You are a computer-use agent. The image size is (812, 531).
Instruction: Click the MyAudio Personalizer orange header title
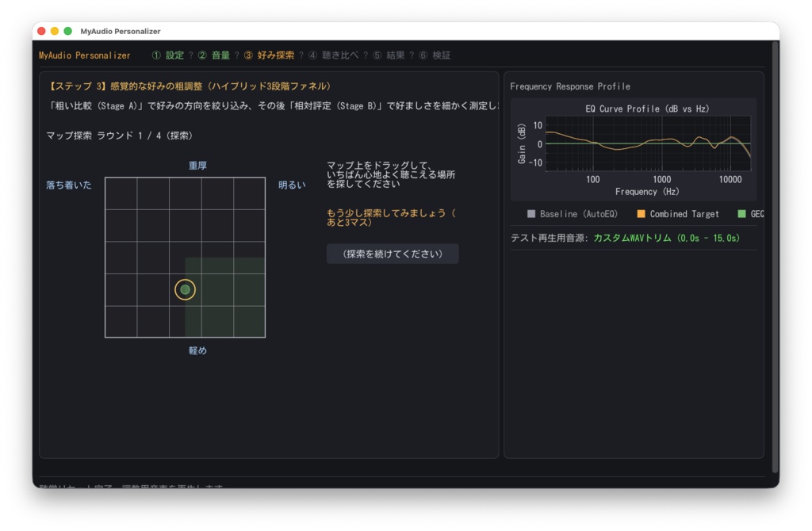84,55
